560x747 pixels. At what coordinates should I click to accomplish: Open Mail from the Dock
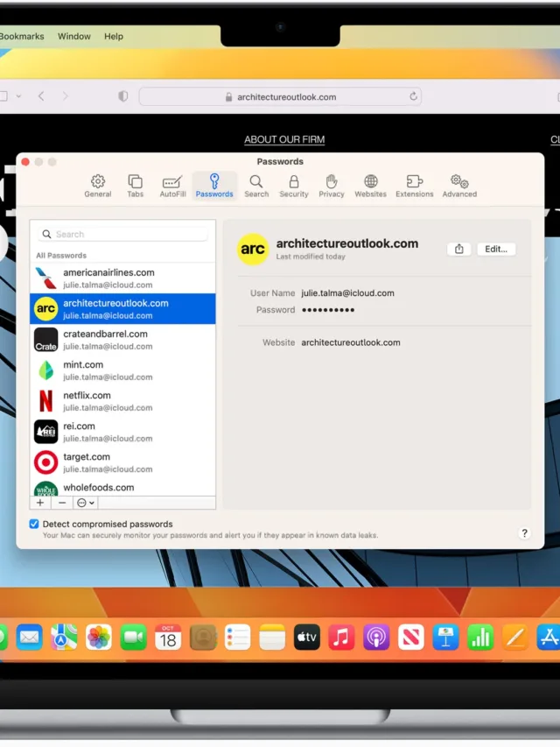coord(29,637)
